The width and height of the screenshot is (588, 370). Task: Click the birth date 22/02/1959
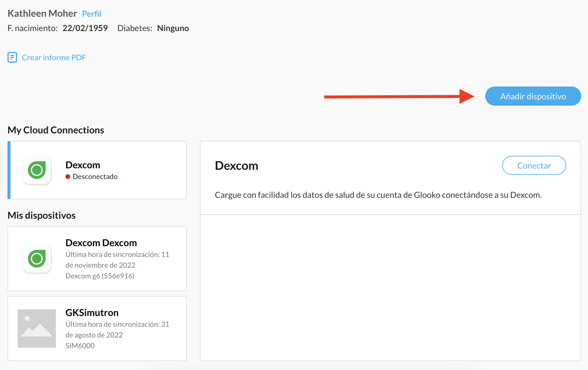(85, 28)
